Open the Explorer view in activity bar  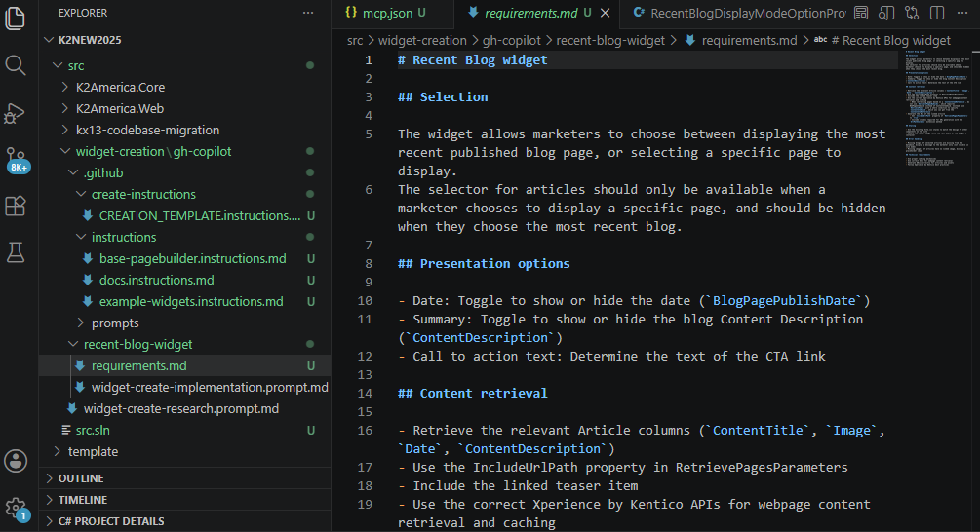[x=15, y=18]
